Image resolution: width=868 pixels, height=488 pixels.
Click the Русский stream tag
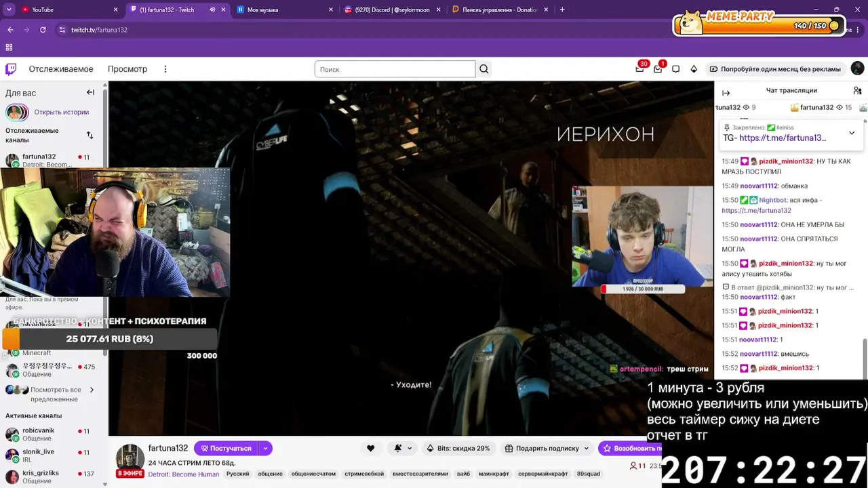[x=237, y=474]
